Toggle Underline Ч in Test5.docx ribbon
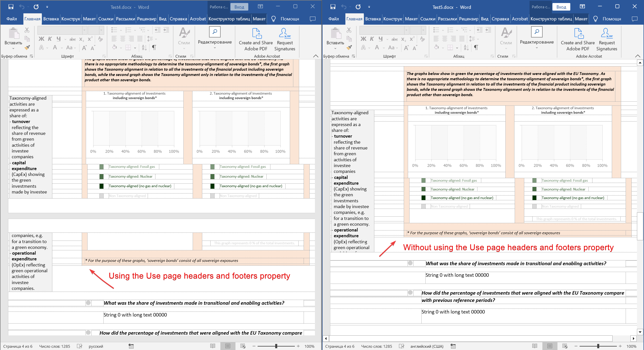This screenshot has height=350, width=644. (381, 39)
